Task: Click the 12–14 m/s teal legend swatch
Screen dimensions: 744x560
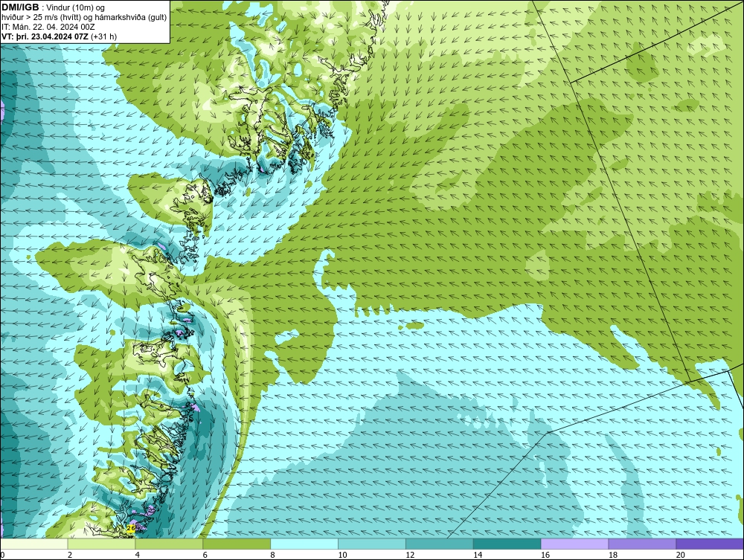Action: click(x=440, y=544)
